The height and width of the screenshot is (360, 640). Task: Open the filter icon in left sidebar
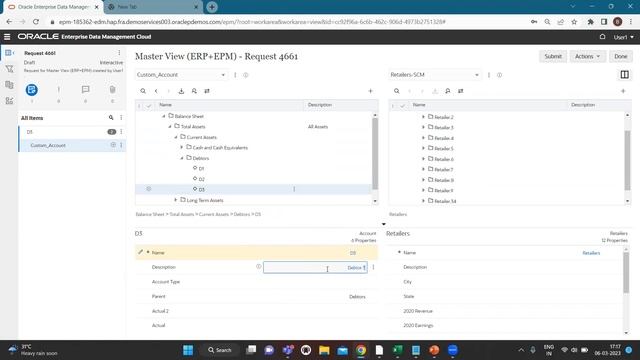pos(9,69)
